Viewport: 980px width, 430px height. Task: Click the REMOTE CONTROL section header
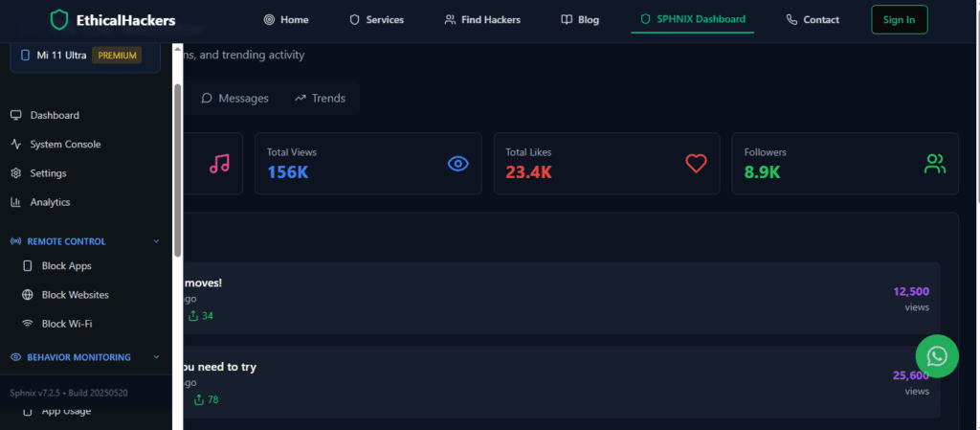coord(85,241)
